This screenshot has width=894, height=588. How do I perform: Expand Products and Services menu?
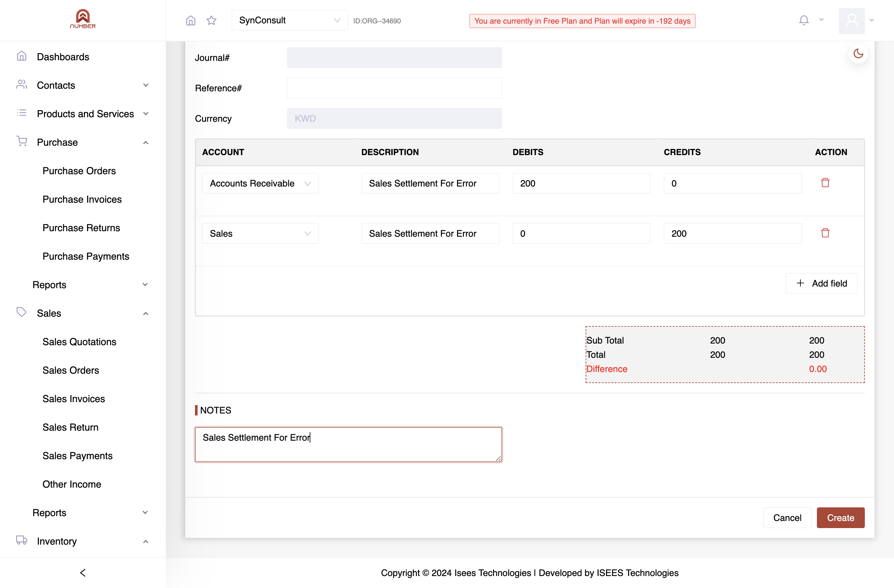click(x=83, y=114)
